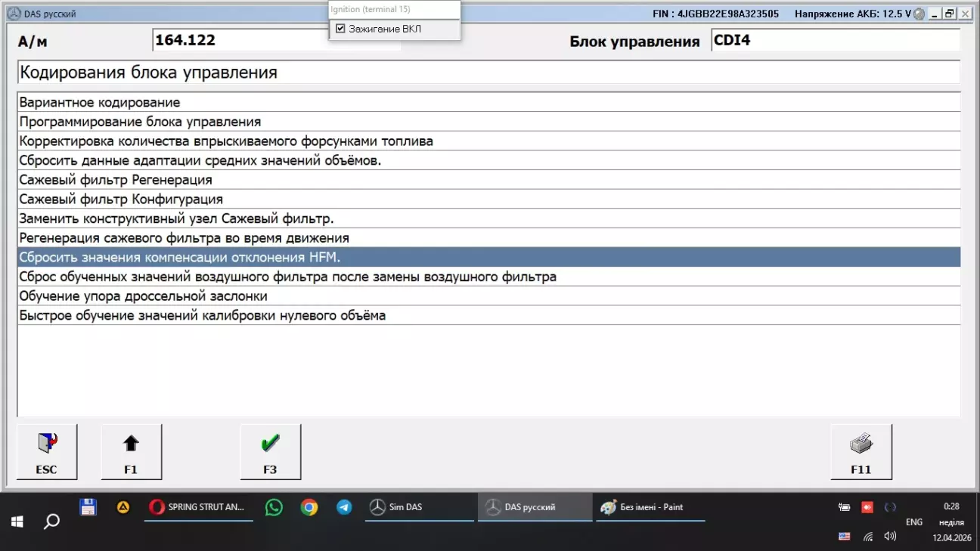Select Сбросить значения компенсации отклонения HFM
This screenshot has width=980, height=551.
tap(180, 258)
